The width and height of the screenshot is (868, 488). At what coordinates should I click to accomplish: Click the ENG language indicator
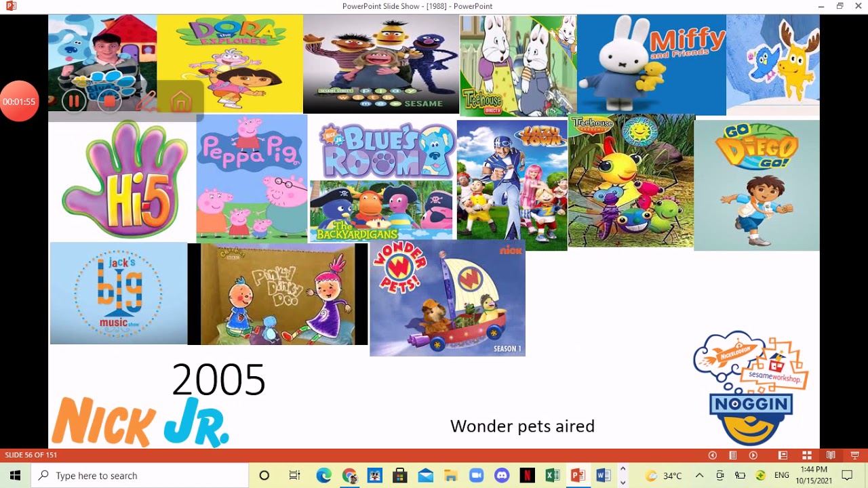781,476
